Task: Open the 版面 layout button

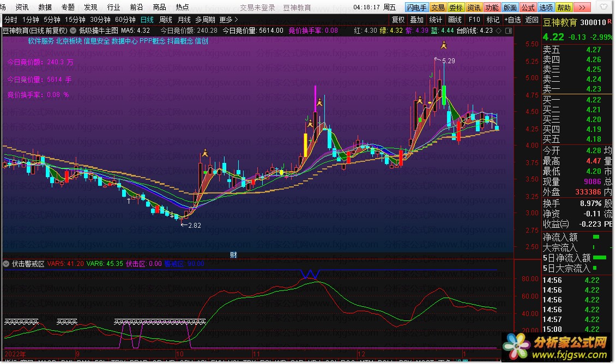Action: click(510, 8)
